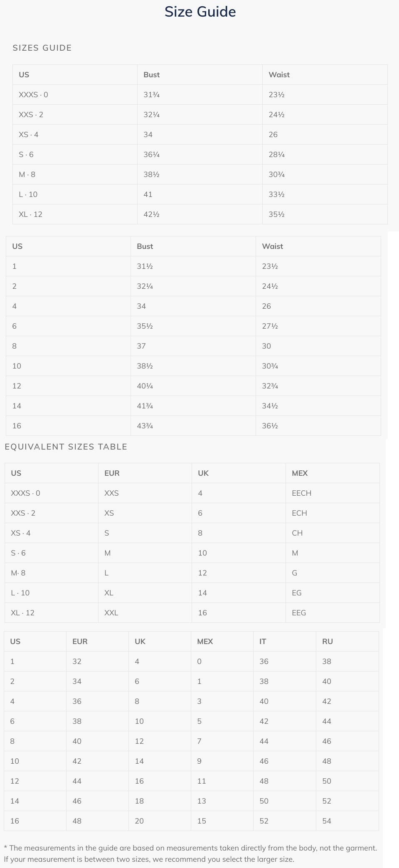Select the RU column header
Image resolution: width=399 pixels, height=868 pixels.
[x=328, y=642]
